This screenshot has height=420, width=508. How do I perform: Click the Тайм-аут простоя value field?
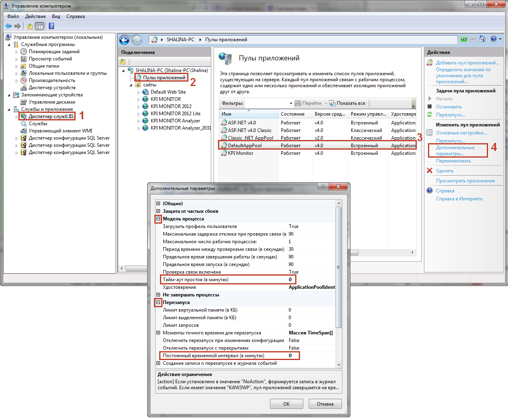(312, 279)
